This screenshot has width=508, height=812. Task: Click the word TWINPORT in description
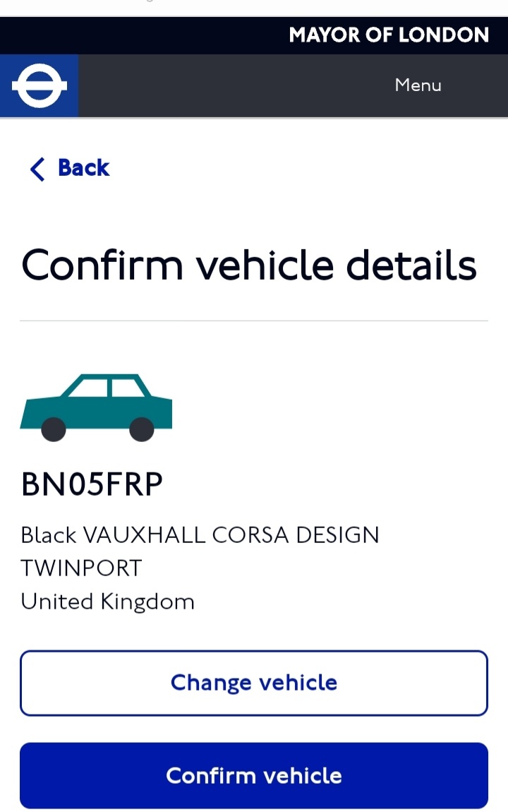(x=81, y=568)
